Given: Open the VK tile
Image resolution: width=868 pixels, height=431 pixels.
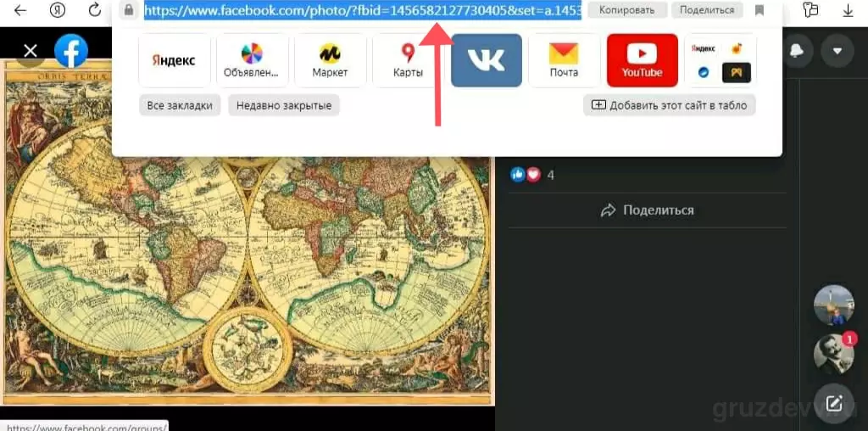Looking at the screenshot, I should click(487, 60).
